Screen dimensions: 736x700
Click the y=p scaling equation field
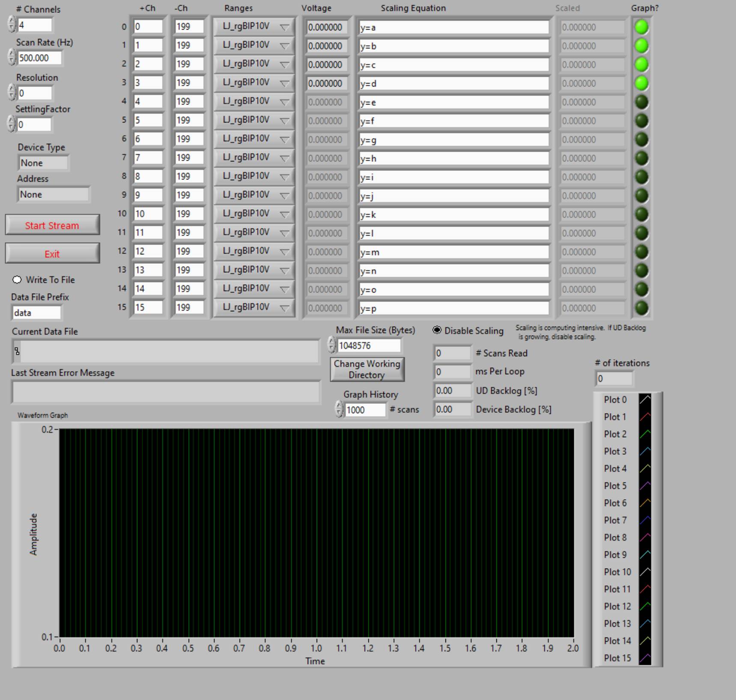click(454, 308)
